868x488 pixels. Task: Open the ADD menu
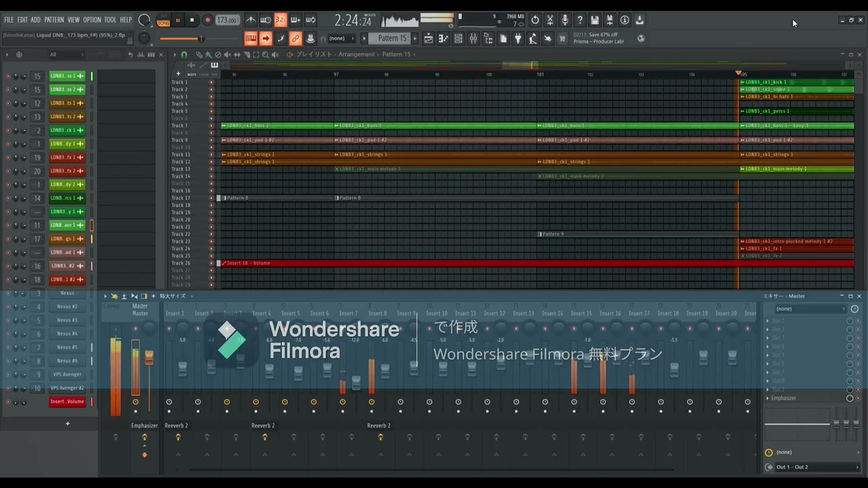pos(35,20)
